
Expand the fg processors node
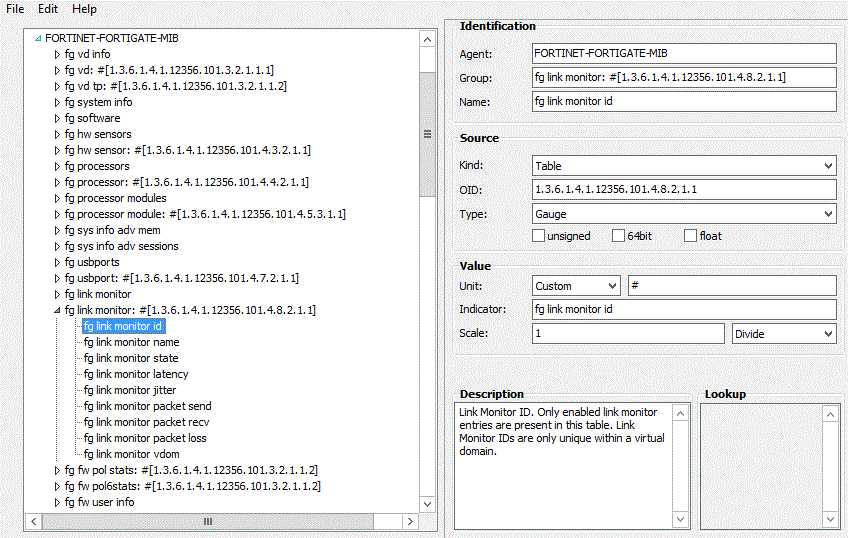point(57,166)
